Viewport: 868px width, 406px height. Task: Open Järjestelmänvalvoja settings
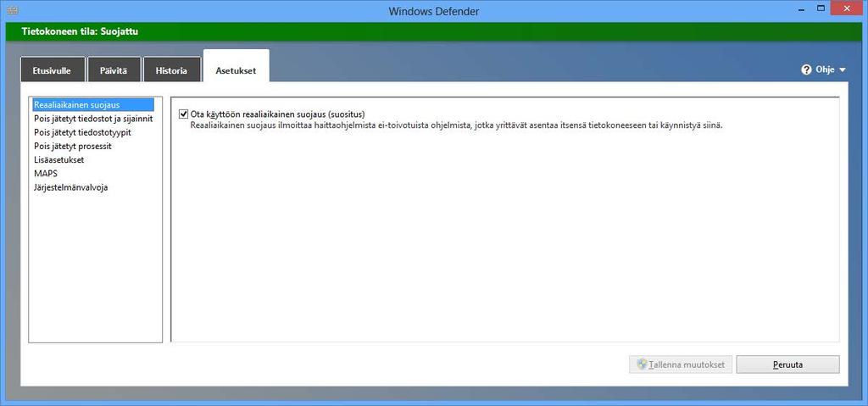pyautogui.click(x=71, y=187)
